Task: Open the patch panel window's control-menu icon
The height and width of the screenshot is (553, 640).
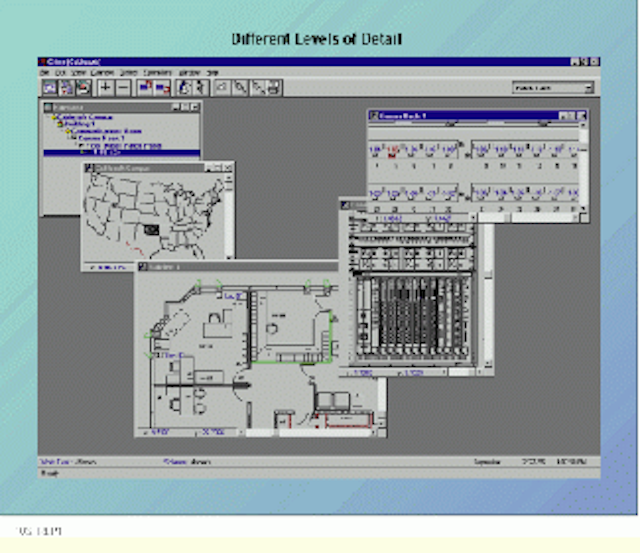Action: [373, 116]
